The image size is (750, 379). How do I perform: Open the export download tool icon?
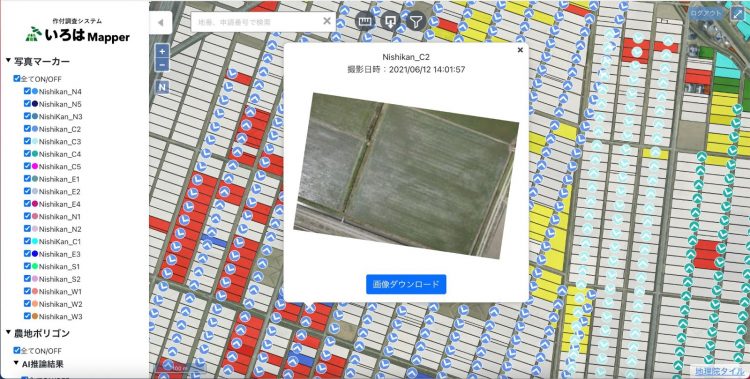(x=391, y=22)
